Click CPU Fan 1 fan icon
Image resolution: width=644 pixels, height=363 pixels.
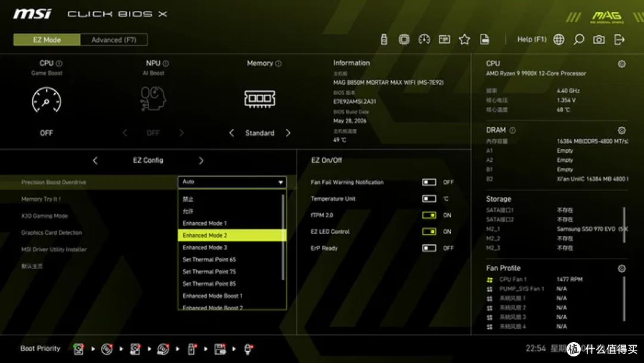[490, 279]
